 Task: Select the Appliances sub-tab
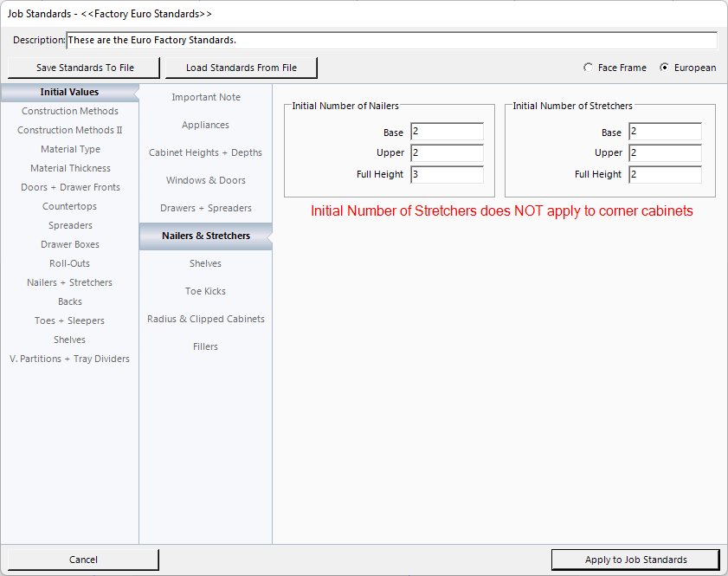(205, 125)
